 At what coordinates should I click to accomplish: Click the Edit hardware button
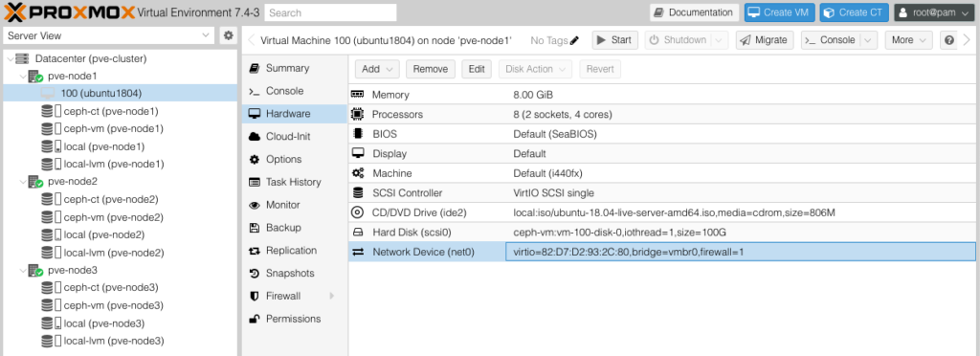click(x=477, y=69)
